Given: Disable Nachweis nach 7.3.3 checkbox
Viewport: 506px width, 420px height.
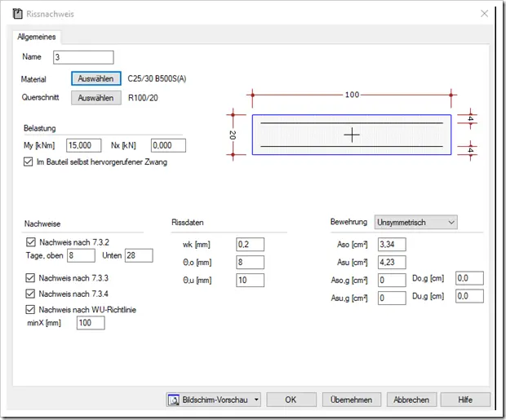Looking at the screenshot, I should [x=30, y=278].
